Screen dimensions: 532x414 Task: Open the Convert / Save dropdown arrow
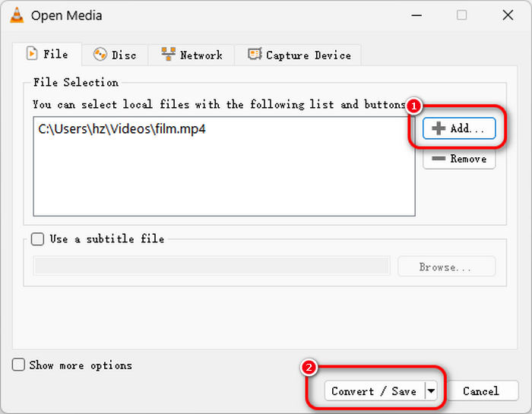point(431,391)
